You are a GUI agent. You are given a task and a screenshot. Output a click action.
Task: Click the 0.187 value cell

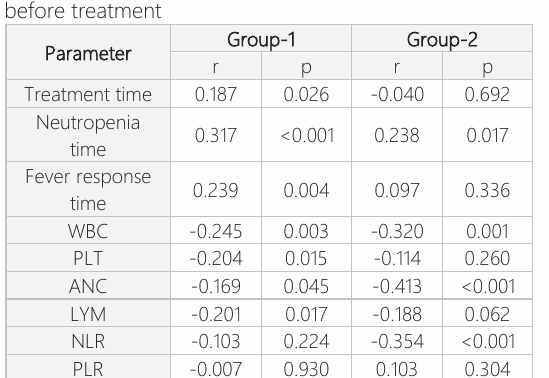click(216, 94)
